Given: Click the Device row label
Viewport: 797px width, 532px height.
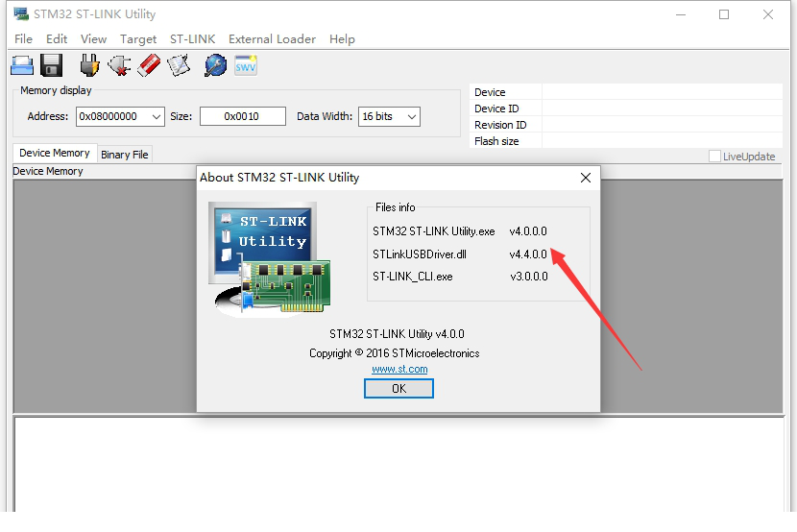Looking at the screenshot, I should (x=490, y=92).
